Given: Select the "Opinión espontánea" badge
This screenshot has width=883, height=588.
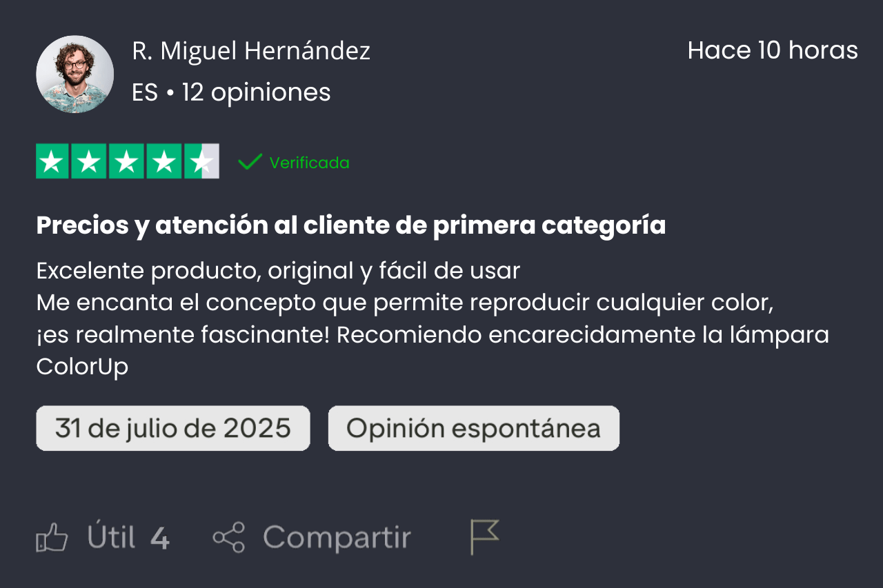Looking at the screenshot, I should click(473, 428).
